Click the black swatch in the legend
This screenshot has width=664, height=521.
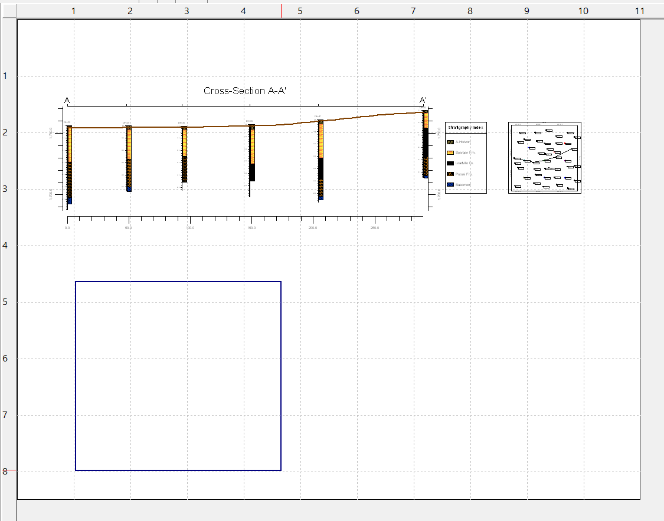pos(452,163)
